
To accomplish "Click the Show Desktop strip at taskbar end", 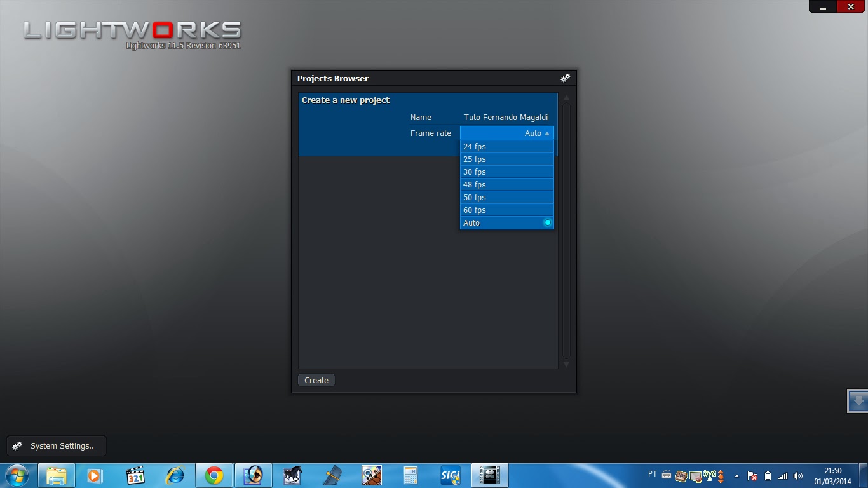I will (x=863, y=475).
